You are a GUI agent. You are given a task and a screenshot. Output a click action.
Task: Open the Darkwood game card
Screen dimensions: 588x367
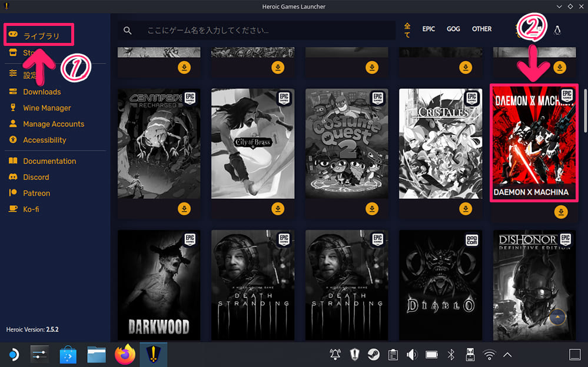(159, 285)
